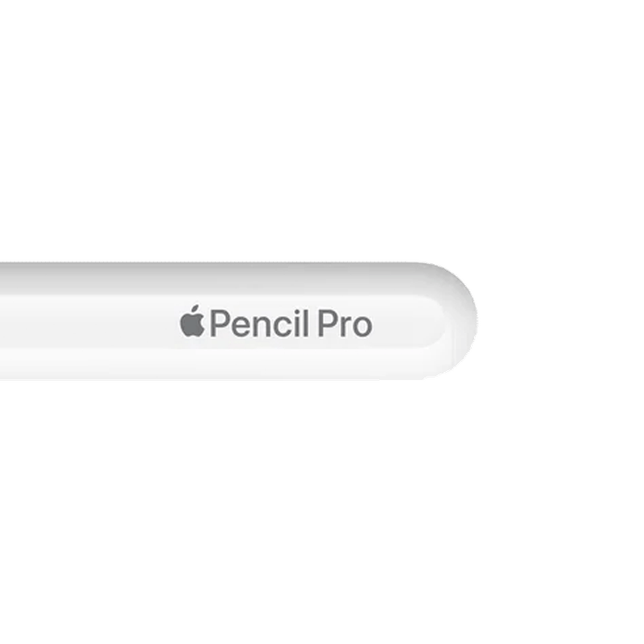Click the letter c in "Pencil"
This screenshot has height=644, width=644.
[x=284, y=327]
